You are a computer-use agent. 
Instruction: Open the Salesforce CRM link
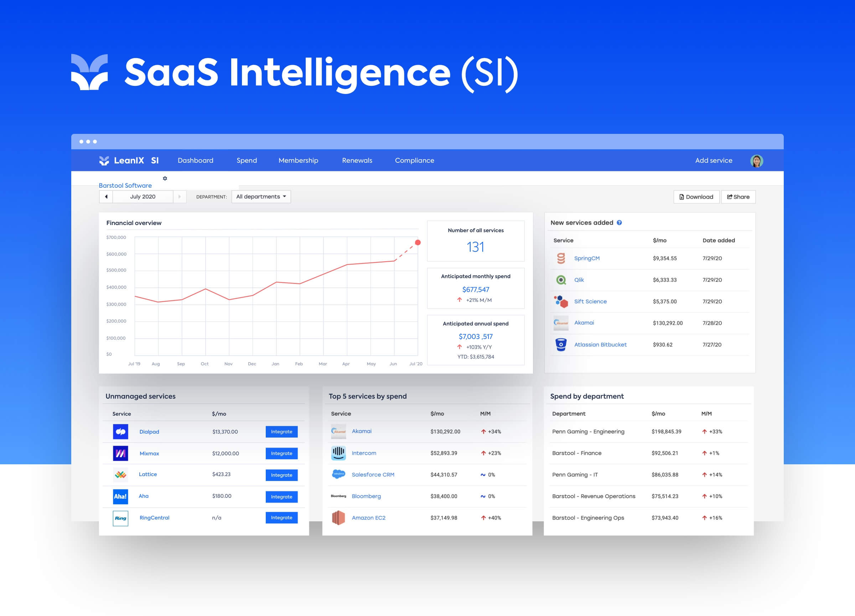(373, 475)
